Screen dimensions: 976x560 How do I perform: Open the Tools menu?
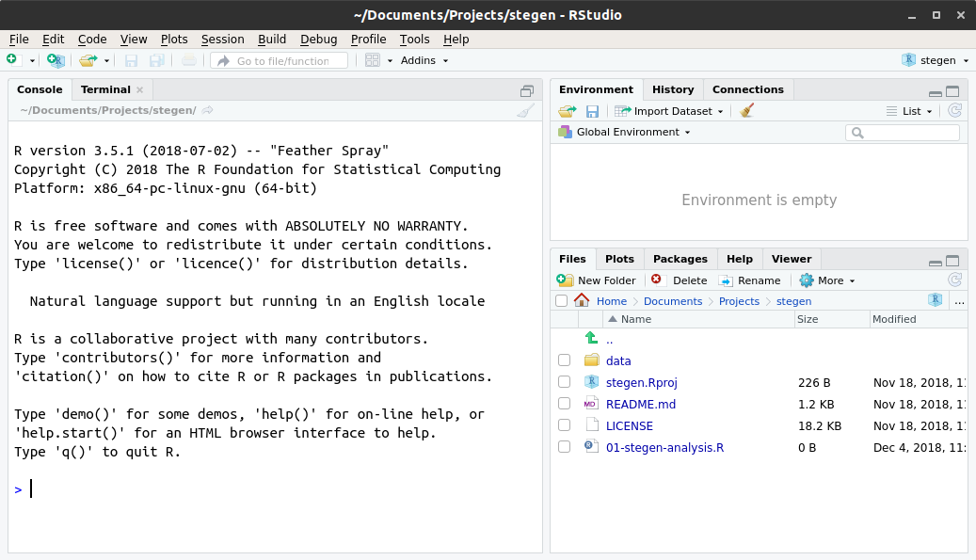click(x=414, y=40)
